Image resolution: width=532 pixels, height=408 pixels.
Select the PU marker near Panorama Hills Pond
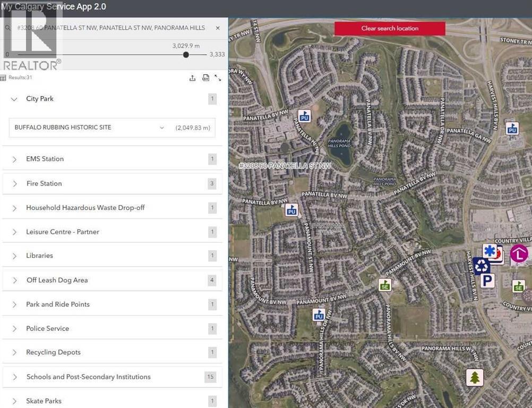(x=304, y=116)
